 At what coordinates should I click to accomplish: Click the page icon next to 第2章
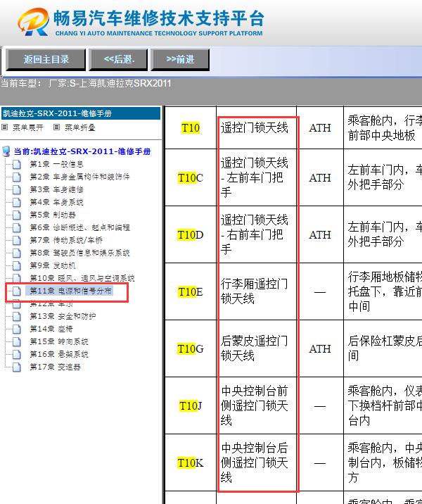tap(17, 177)
